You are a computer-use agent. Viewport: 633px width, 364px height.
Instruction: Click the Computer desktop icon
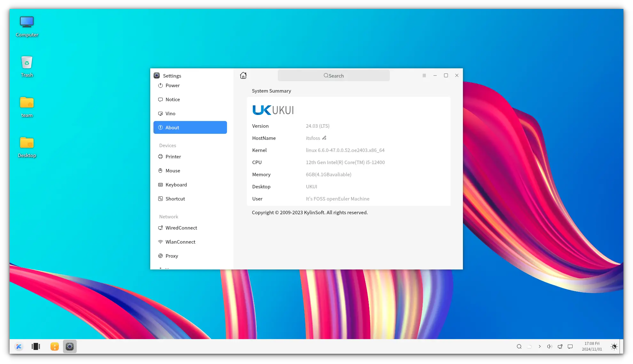tap(27, 25)
